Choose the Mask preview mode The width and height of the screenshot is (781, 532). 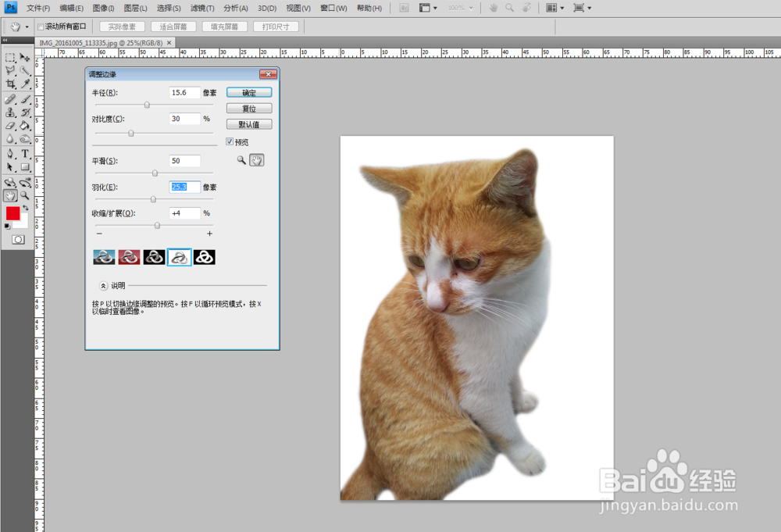tap(204, 257)
